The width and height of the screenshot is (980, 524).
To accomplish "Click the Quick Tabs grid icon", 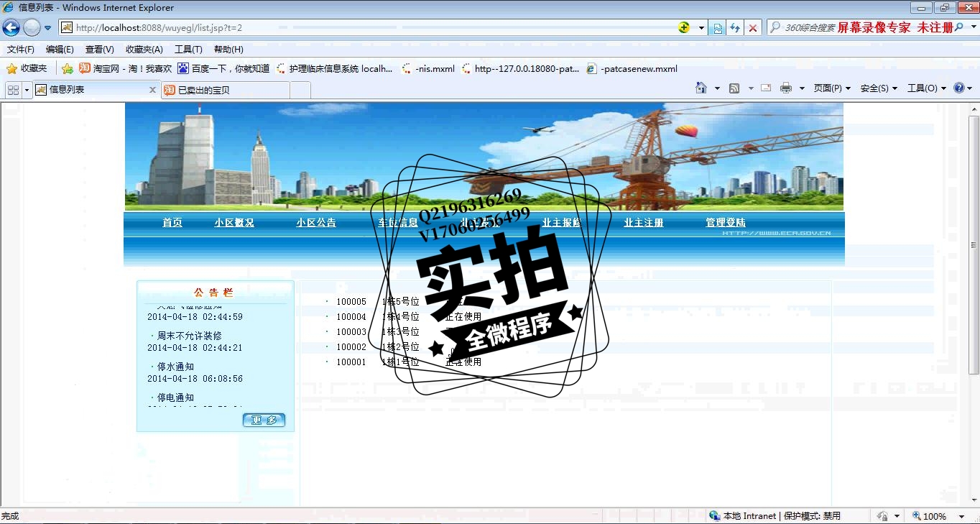I will [13, 90].
